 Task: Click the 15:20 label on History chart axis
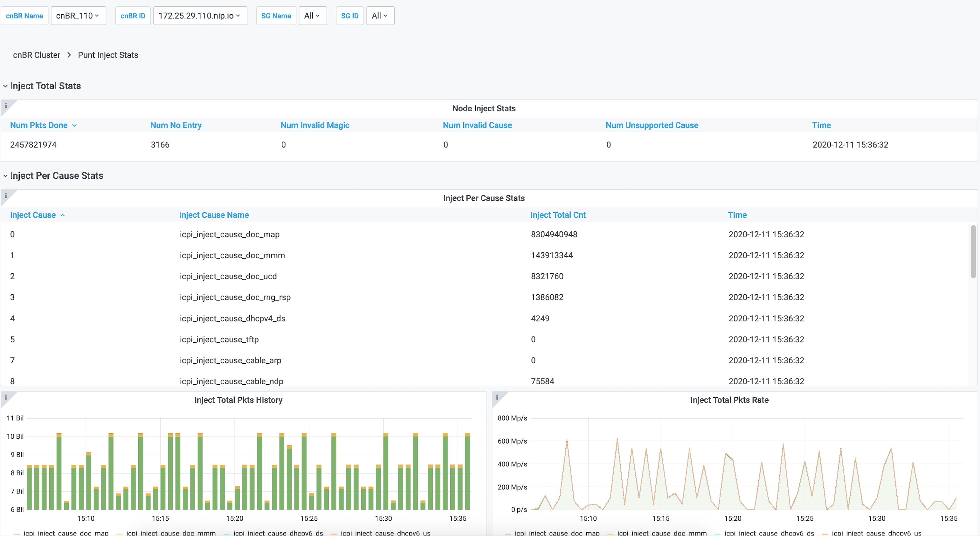coord(235,519)
